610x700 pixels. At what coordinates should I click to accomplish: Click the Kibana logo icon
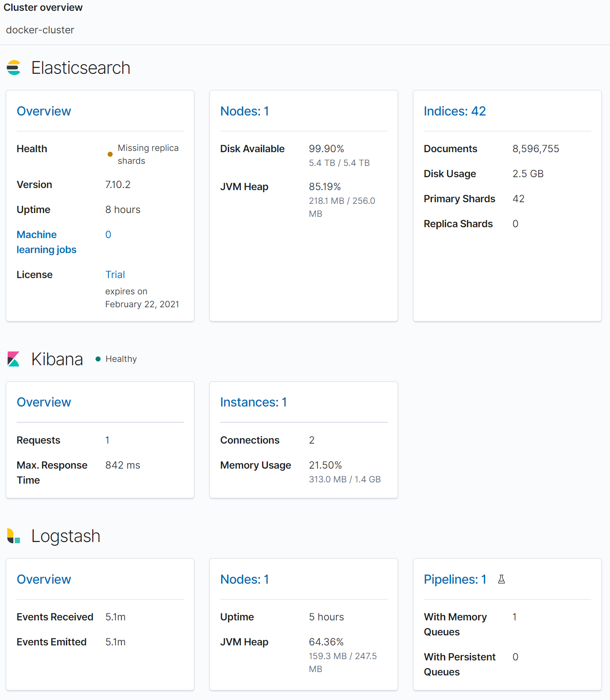coord(14,359)
